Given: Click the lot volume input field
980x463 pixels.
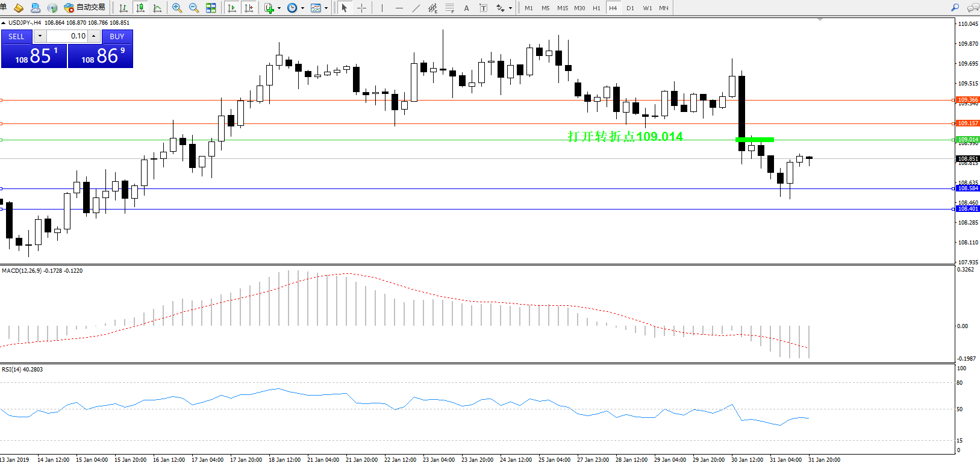Looking at the screenshot, I should [x=67, y=36].
